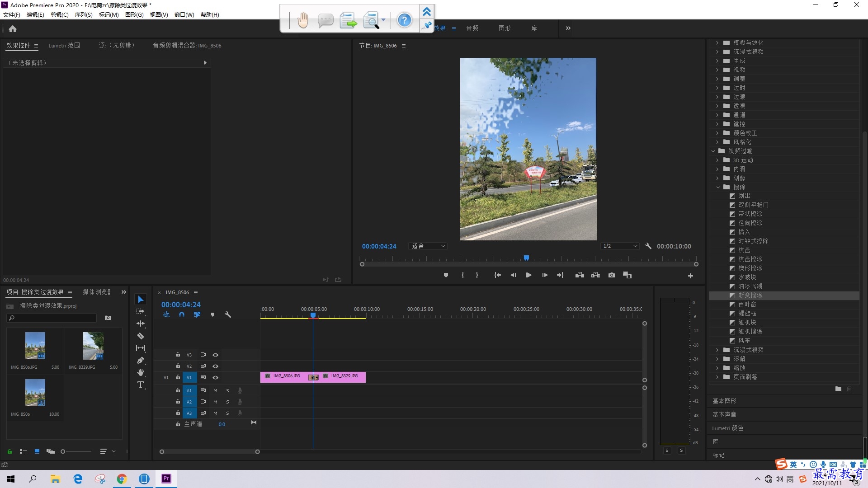
Task: Open playback resolution 1/2 dropdown
Action: pyautogui.click(x=620, y=246)
